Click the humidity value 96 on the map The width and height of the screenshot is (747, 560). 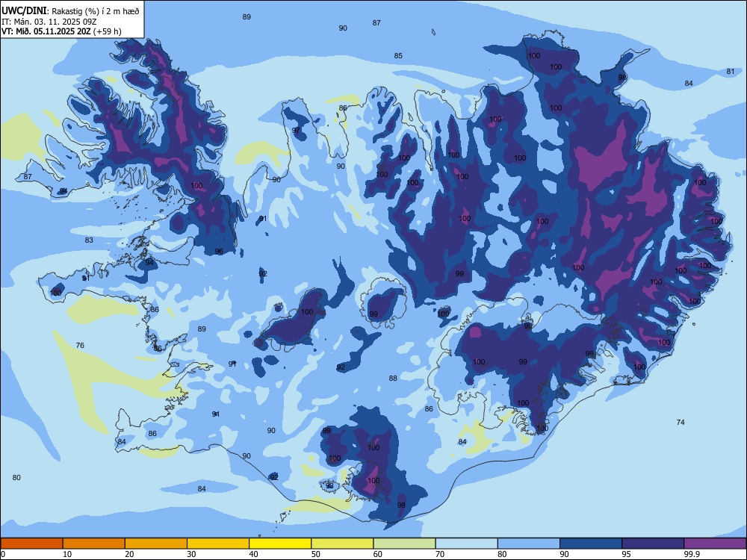(x=219, y=252)
